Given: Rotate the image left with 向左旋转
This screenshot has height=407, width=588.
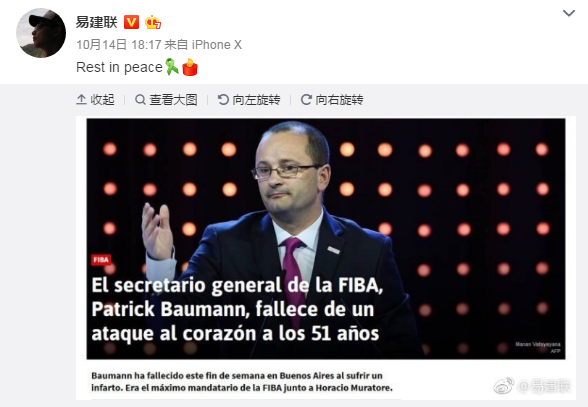Looking at the screenshot, I should (x=249, y=100).
